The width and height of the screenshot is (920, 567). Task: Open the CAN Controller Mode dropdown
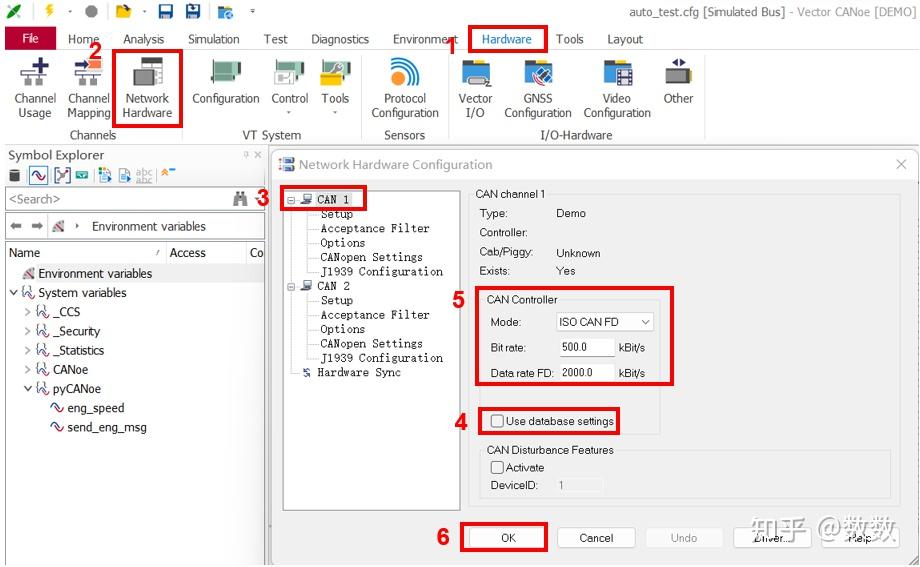click(x=604, y=322)
